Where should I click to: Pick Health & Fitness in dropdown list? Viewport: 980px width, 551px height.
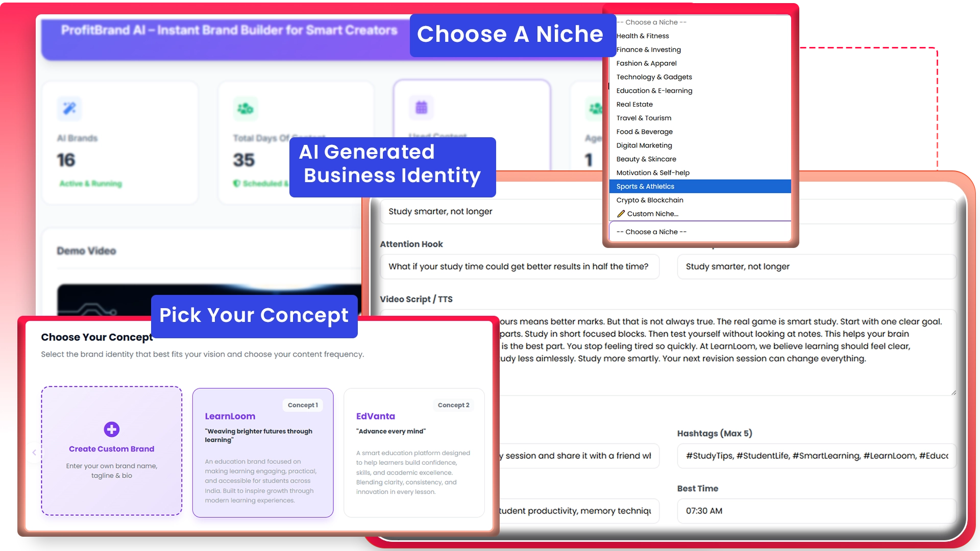pyautogui.click(x=642, y=36)
